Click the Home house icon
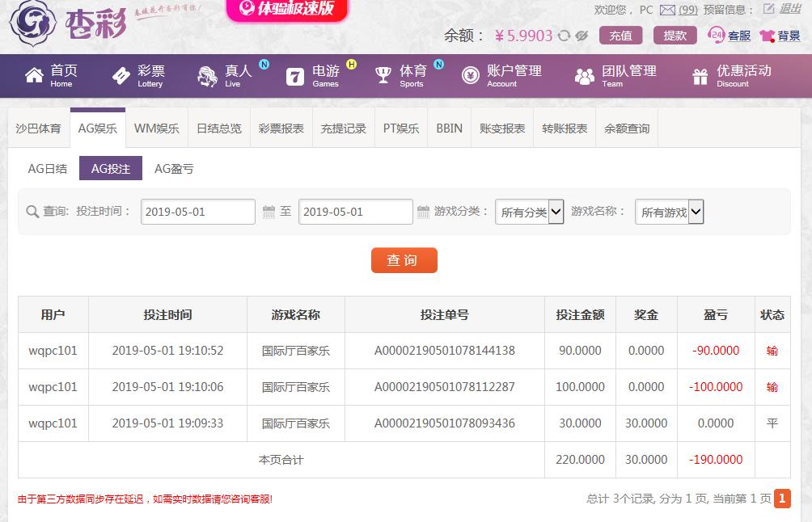 point(34,75)
